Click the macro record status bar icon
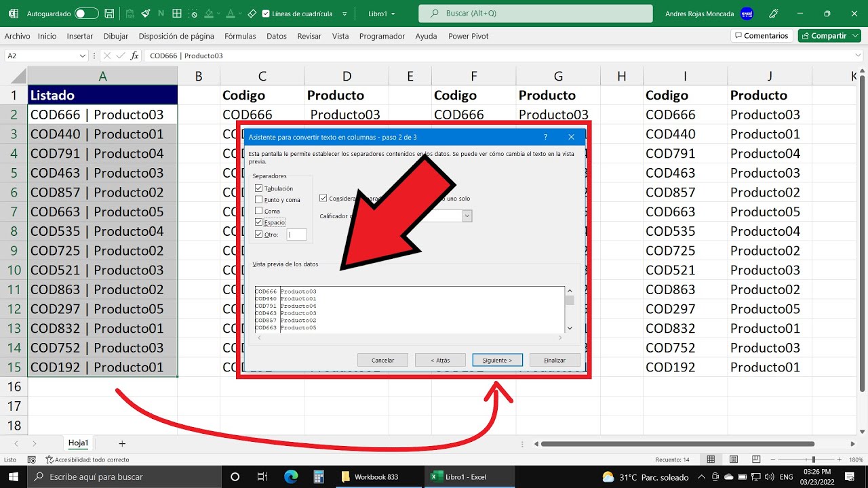 tap(32, 460)
